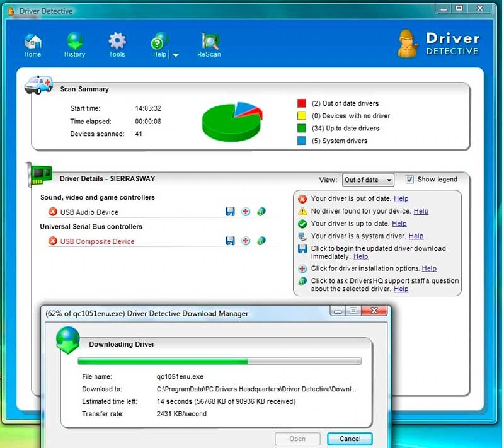This screenshot has height=448, width=504.
Task: Click the Driver Detective title bar icon
Action: coord(11,11)
